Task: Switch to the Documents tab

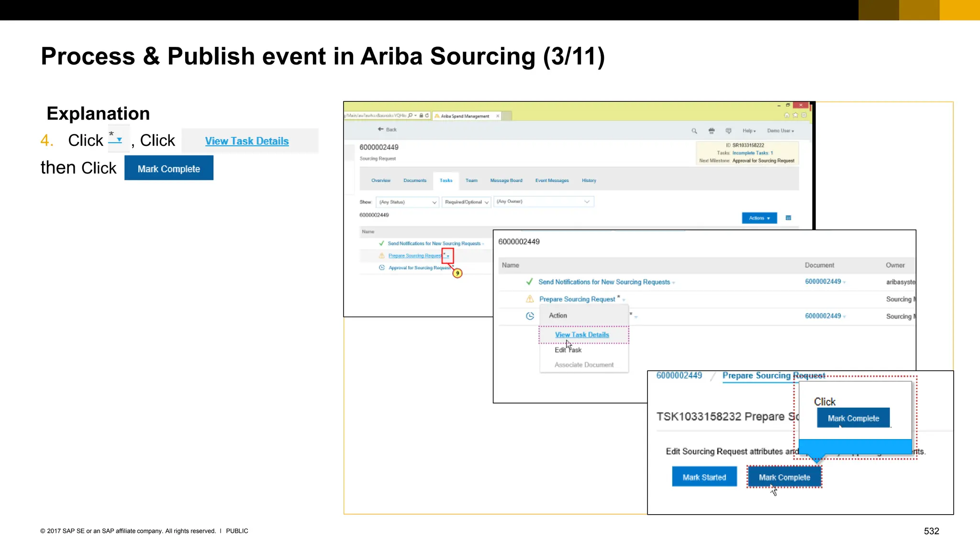Action: 415,180
